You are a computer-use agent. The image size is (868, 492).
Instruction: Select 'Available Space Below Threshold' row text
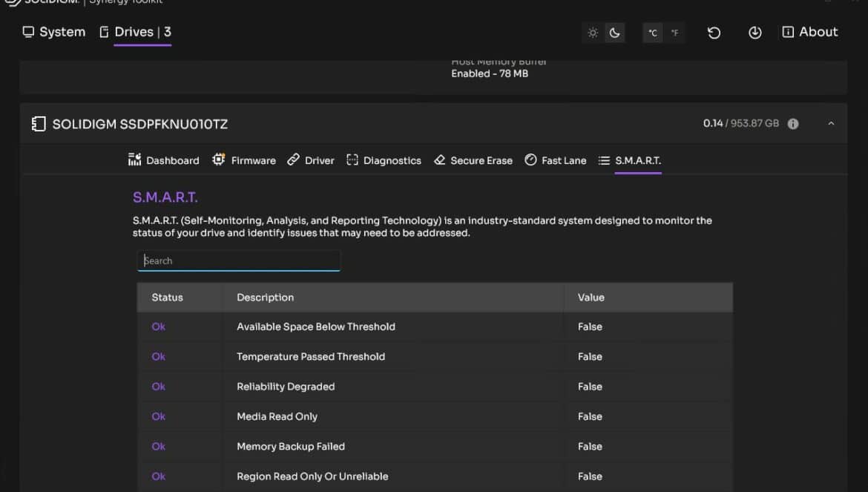click(x=316, y=327)
